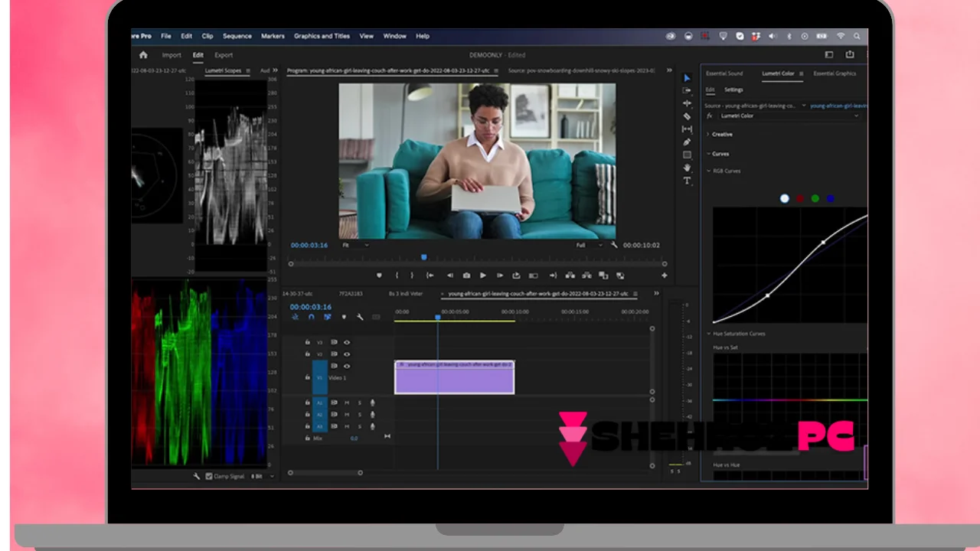
Task: Add marker in timeline panel
Action: 344,317
